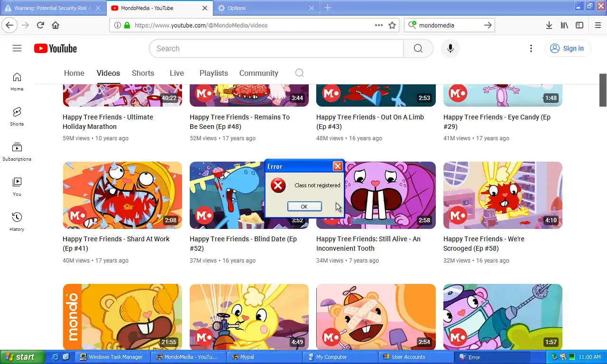Switch to the channel Home tab
Image resolution: width=607 pixels, height=364 pixels.
(74, 73)
